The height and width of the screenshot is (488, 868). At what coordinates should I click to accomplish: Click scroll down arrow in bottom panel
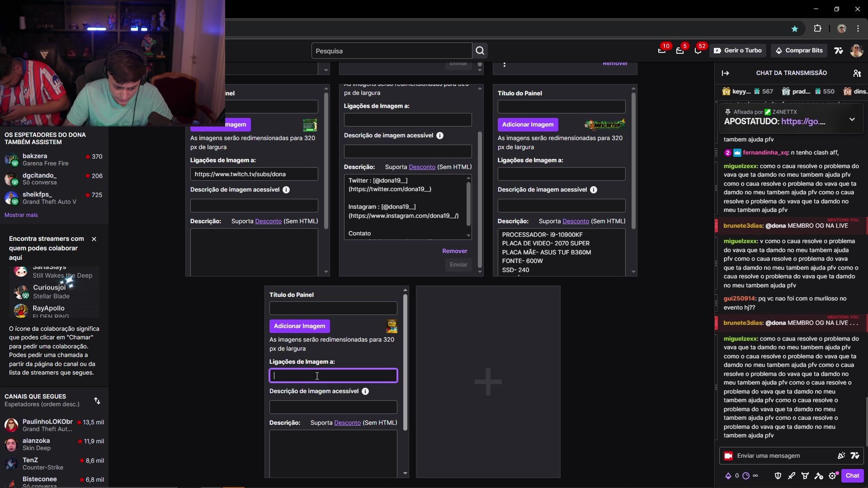405,474
